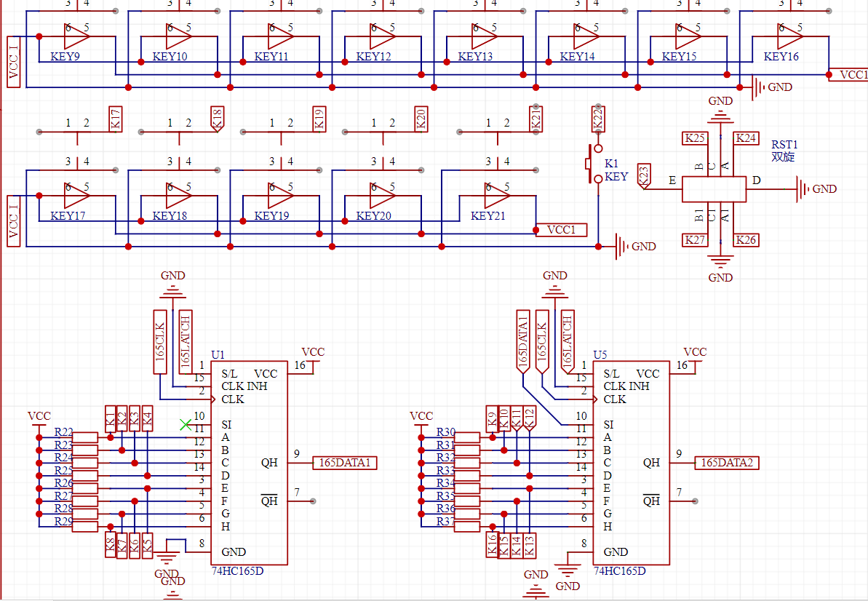Select the 165DATA2 output port
This screenshot has height=601, width=868.
727,463
